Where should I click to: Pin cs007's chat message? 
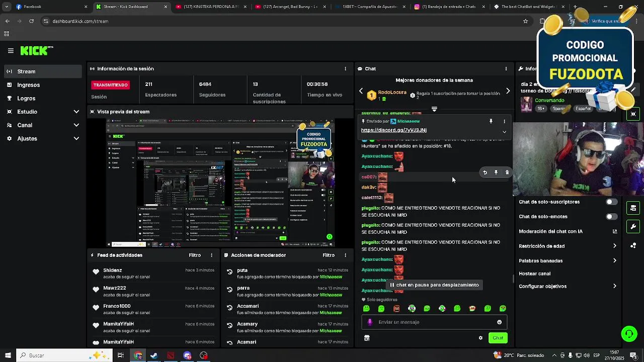pos(496,172)
